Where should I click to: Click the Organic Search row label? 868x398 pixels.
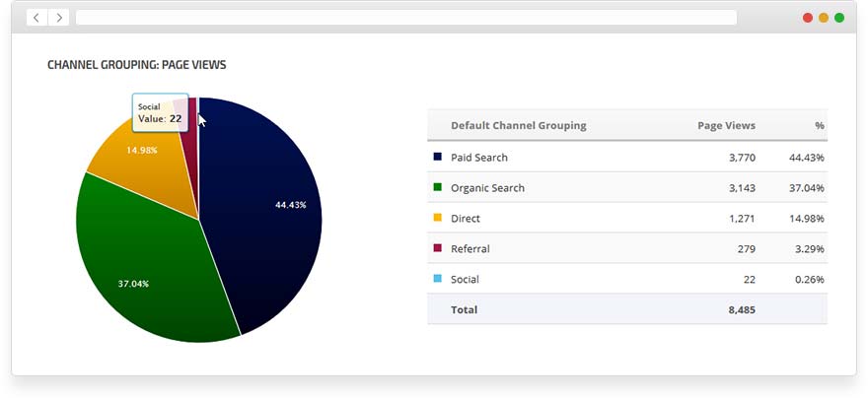click(x=487, y=187)
